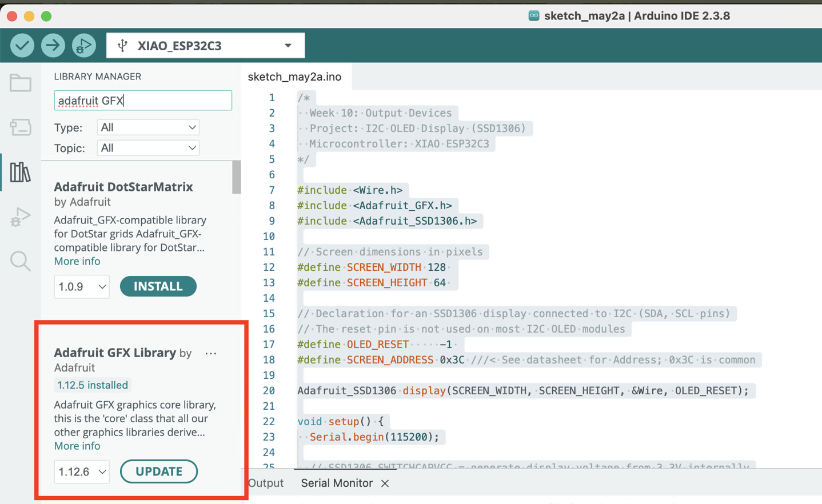822x504 pixels.
Task: Switch to the sketch_may2a.ino editor tab
Action: pos(295,77)
